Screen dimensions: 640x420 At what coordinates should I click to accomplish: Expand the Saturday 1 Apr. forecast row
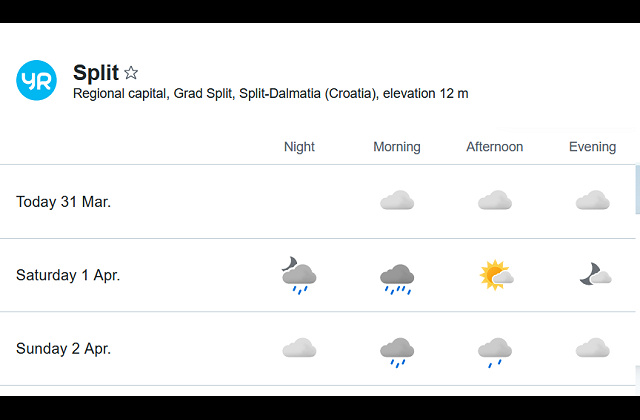[x=68, y=275]
